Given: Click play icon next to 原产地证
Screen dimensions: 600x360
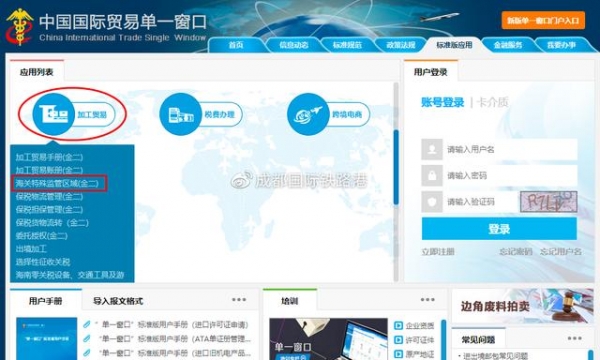Looking at the screenshot, I should [x=398, y=354].
